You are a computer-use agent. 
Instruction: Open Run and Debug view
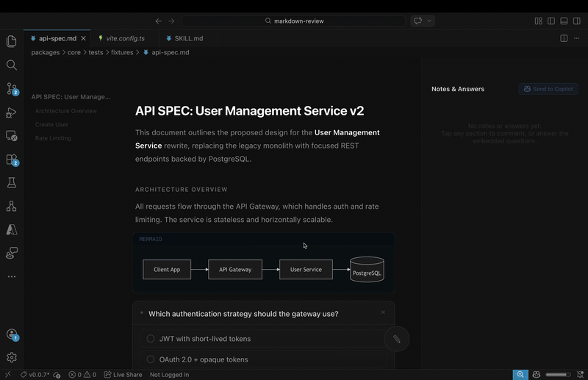12,112
